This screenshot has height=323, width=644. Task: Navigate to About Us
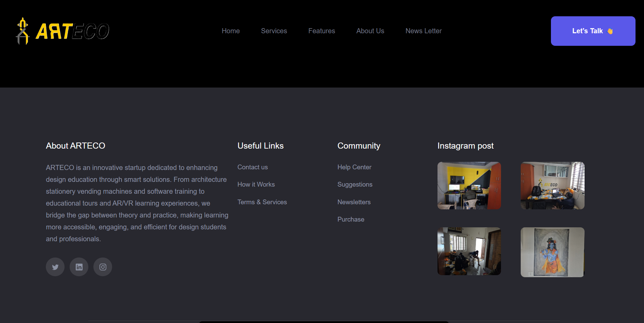(x=370, y=31)
